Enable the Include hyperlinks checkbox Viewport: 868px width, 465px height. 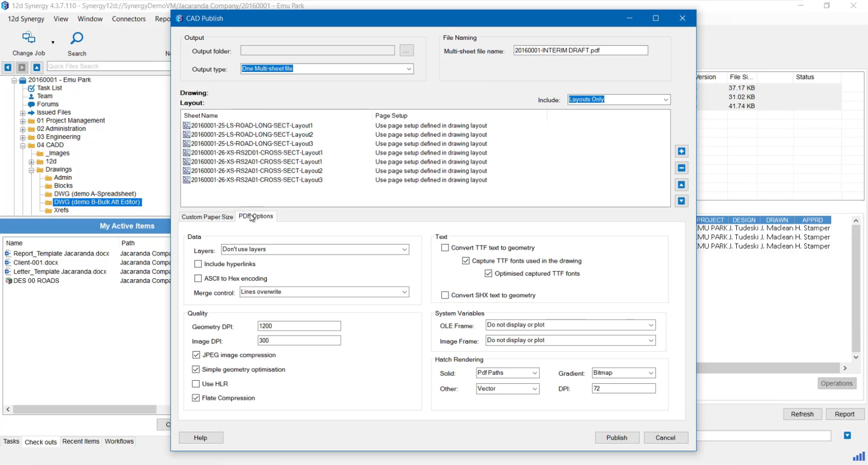click(x=198, y=264)
